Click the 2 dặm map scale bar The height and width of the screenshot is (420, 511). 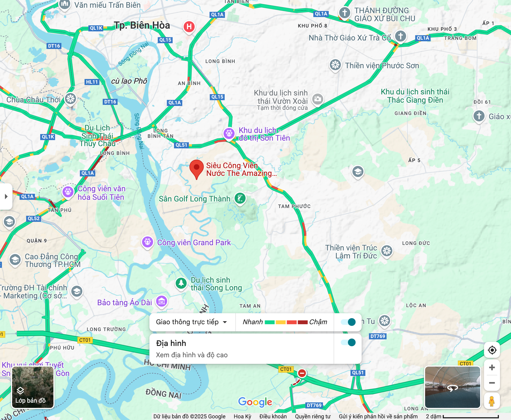click(x=463, y=416)
